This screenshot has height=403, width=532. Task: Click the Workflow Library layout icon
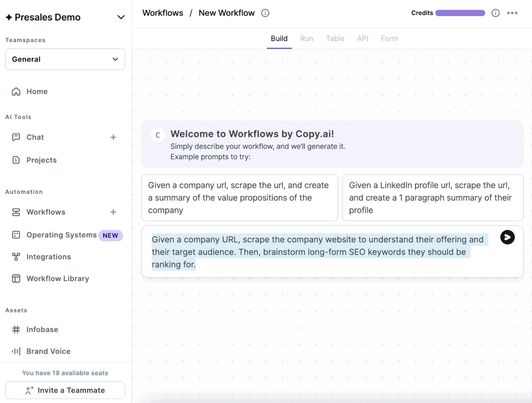point(16,278)
